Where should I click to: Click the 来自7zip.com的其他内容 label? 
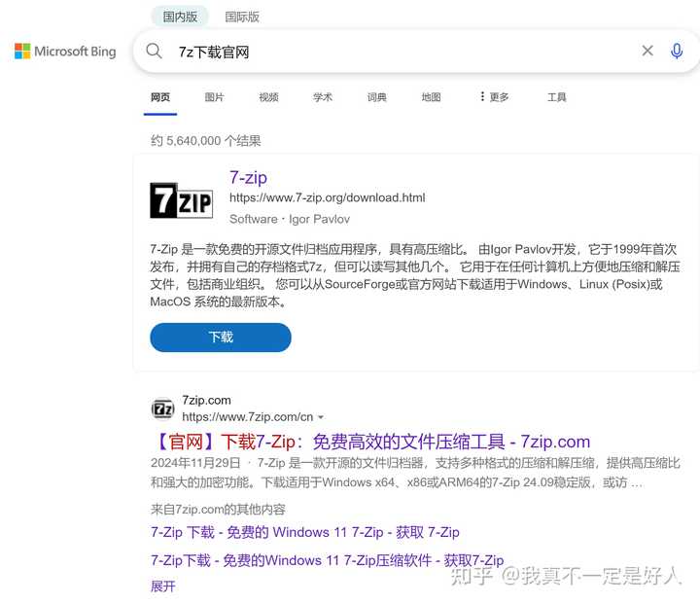218,510
